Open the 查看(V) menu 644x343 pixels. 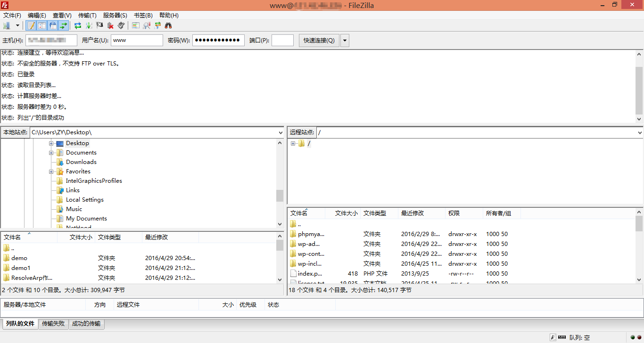click(x=62, y=16)
